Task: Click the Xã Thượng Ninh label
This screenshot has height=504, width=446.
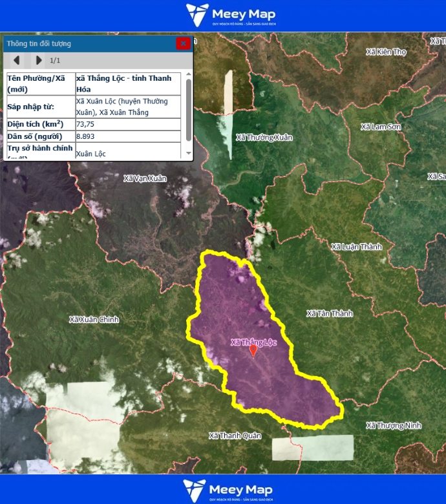Action: tap(394, 425)
